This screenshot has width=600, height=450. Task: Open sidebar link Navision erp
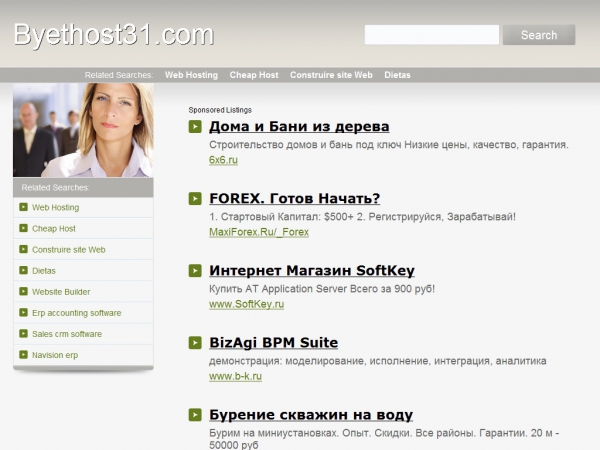(55, 355)
